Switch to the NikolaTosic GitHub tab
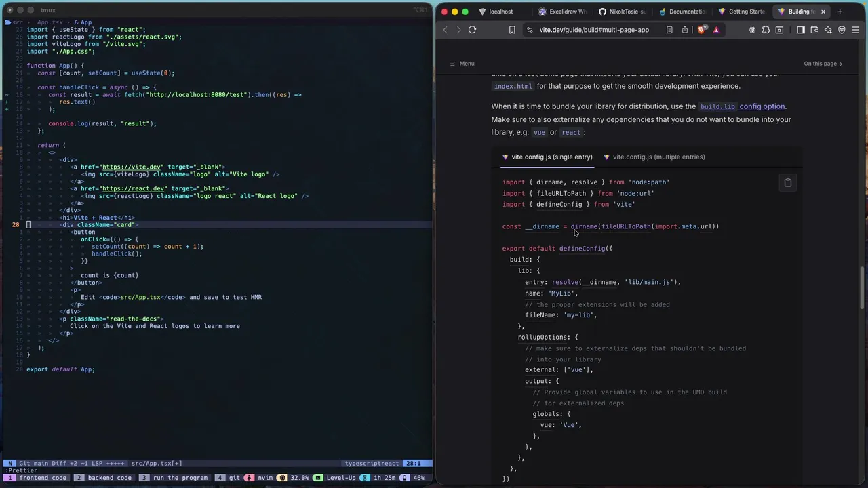This screenshot has width=868, height=488. pos(623,12)
